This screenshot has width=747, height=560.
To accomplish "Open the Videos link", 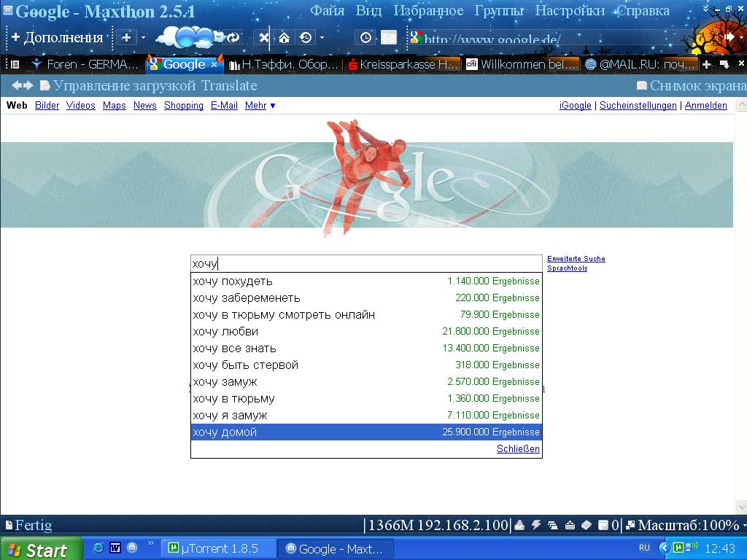I will click(80, 105).
